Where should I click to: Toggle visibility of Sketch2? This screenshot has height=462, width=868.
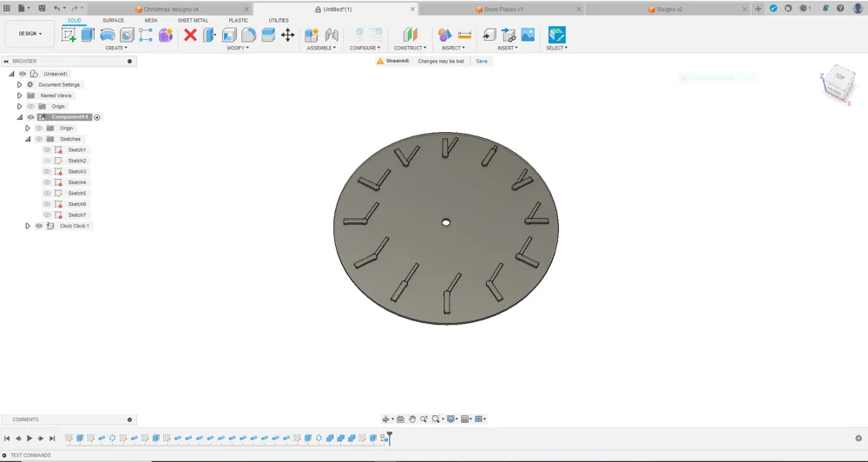(x=47, y=161)
